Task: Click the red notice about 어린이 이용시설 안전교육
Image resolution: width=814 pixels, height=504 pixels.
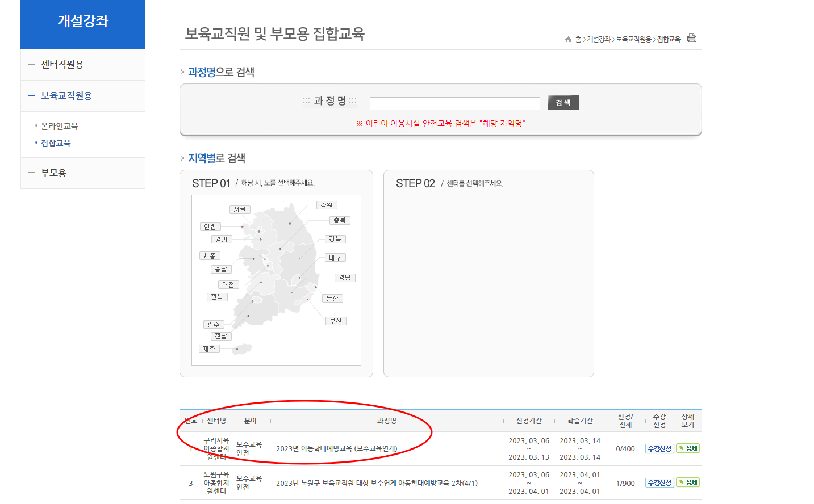Action: click(x=441, y=124)
